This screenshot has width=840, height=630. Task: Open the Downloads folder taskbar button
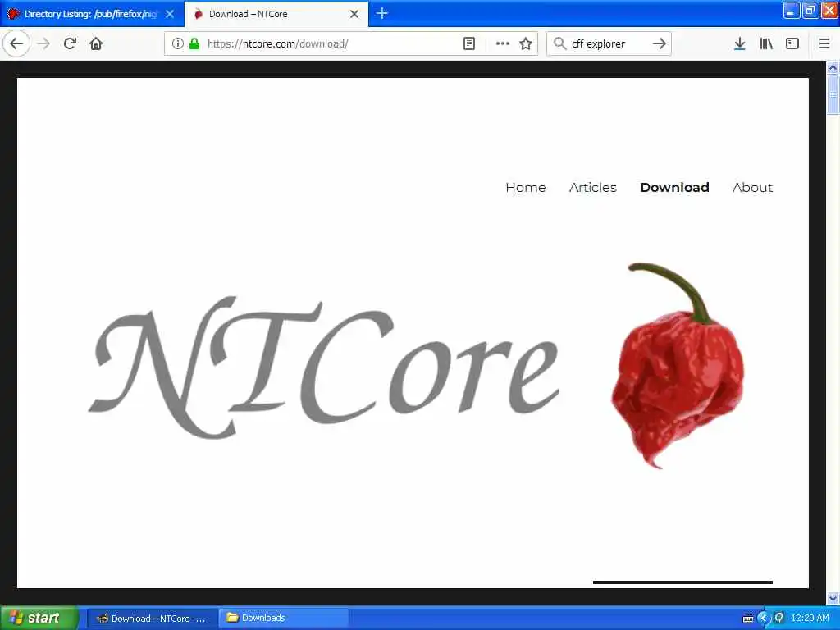[284, 619]
